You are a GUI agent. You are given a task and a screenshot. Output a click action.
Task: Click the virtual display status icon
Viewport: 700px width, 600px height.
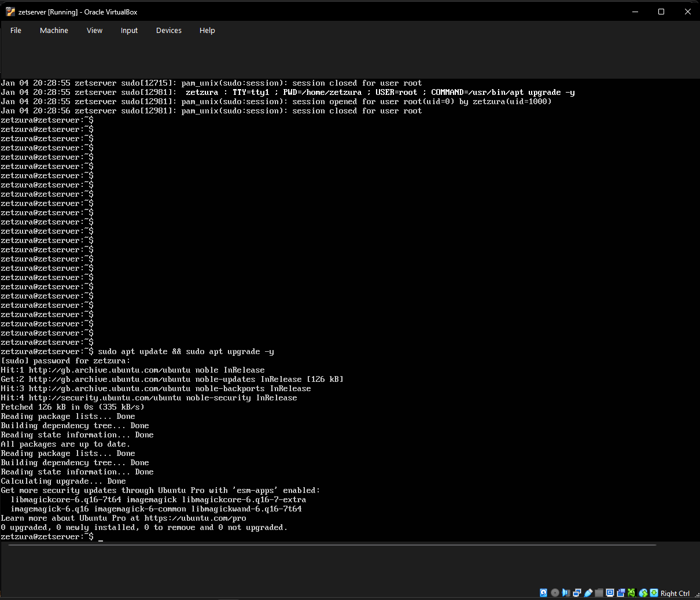point(610,592)
